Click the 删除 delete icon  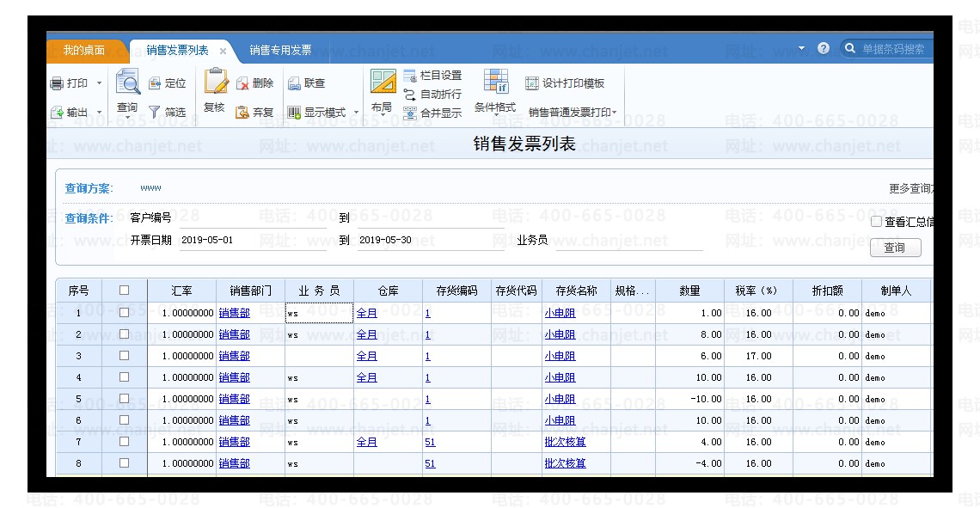point(242,83)
